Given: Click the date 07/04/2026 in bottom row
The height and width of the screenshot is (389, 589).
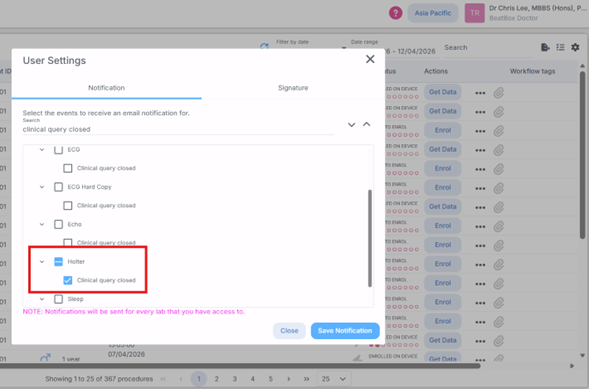Looking at the screenshot, I should [x=126, y=354].
